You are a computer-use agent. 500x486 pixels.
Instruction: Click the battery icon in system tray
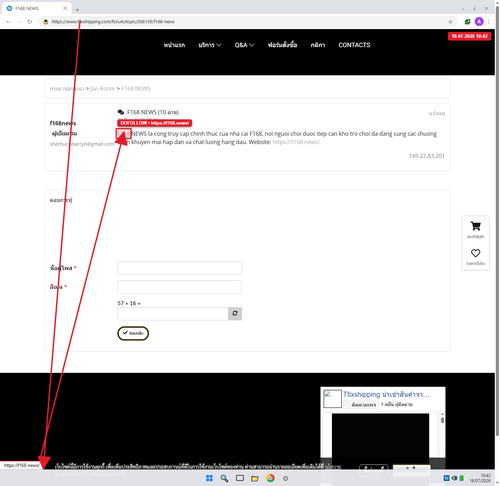pyautogui.click(x=462, y=478)
